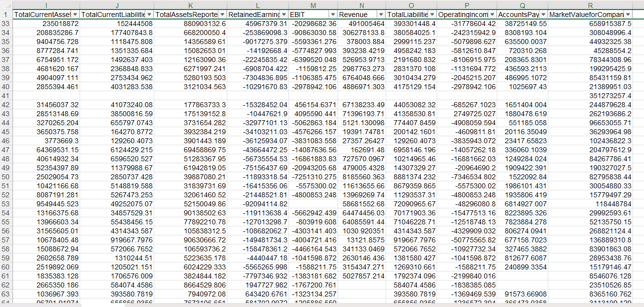Select cell containing 486995.1072

pyautogui.click(x=522, y=78)
